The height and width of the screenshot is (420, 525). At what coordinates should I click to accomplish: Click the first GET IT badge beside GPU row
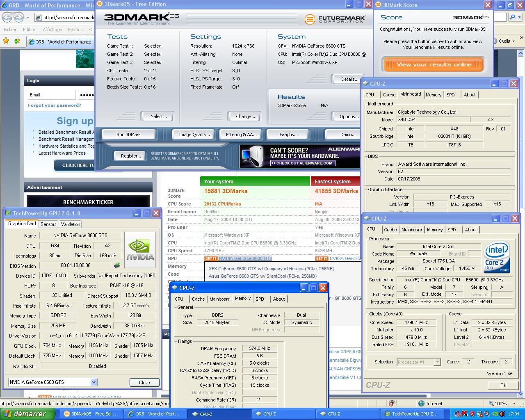[x=211, y=258]
